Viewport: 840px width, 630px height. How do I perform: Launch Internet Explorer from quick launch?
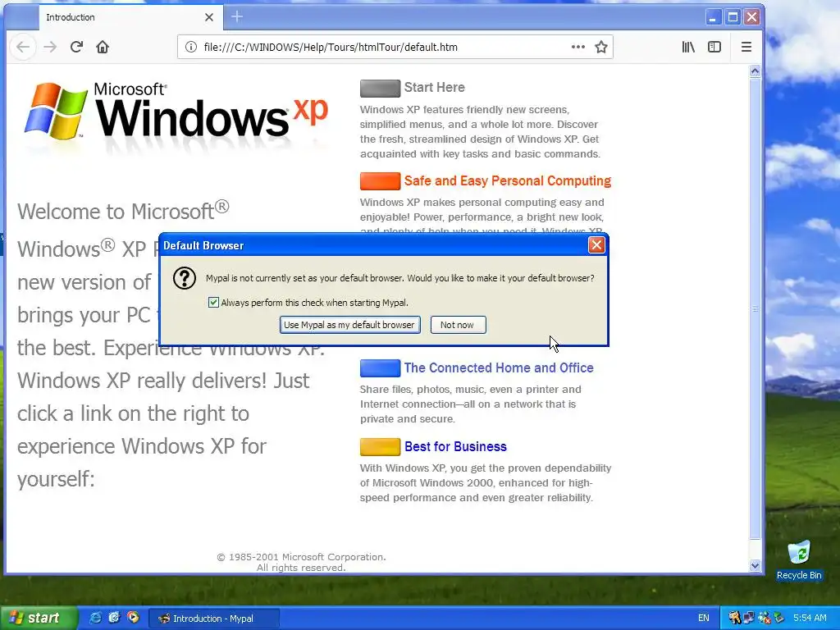[95, 618]
